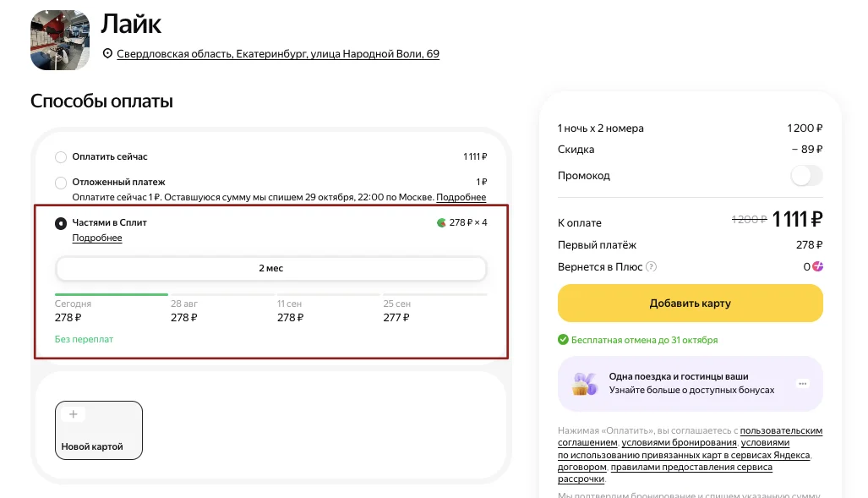Open Подробнее link under Частями в Сплит
This screenshot has height=498, width=868.
(x=97, y=238)
